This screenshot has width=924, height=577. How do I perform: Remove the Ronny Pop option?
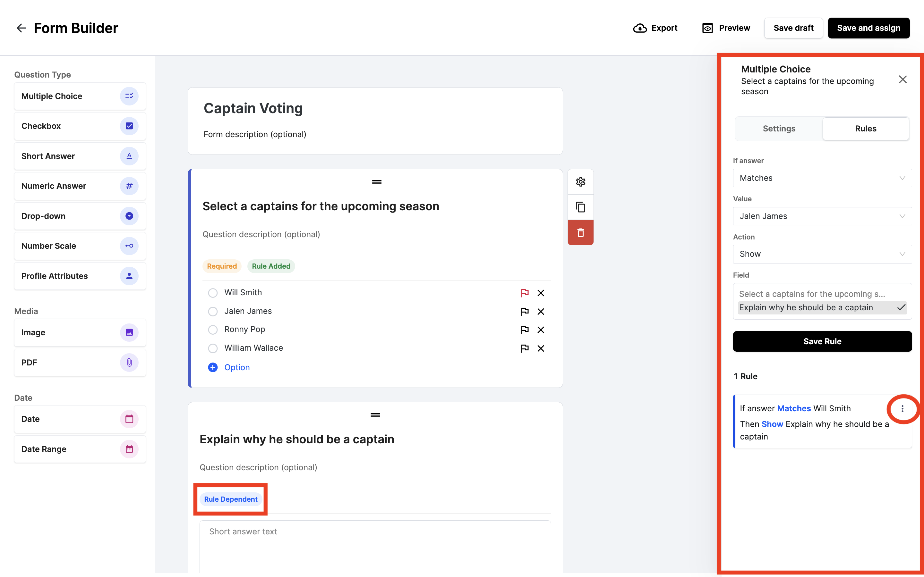pyautogui.click(x=541, y=330)
